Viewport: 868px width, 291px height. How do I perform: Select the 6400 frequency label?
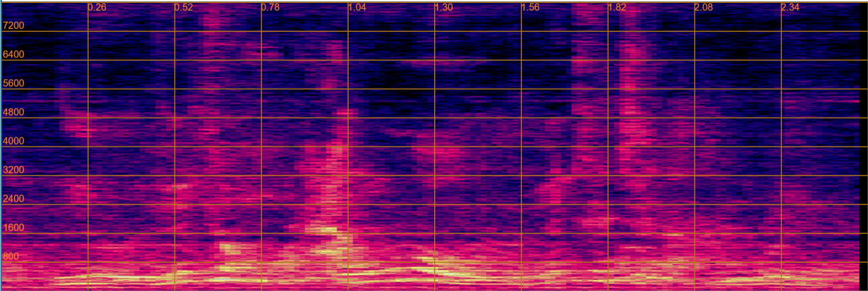13,54
